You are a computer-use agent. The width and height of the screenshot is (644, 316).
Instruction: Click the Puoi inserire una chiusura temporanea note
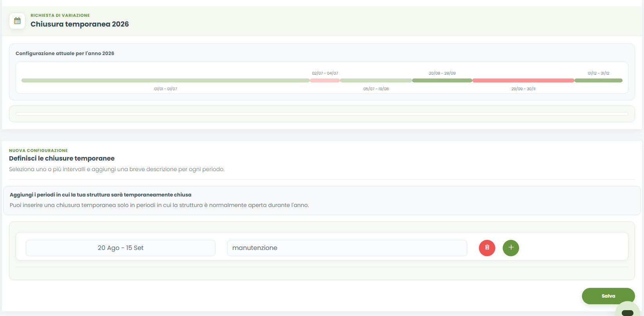click(159, 205)
